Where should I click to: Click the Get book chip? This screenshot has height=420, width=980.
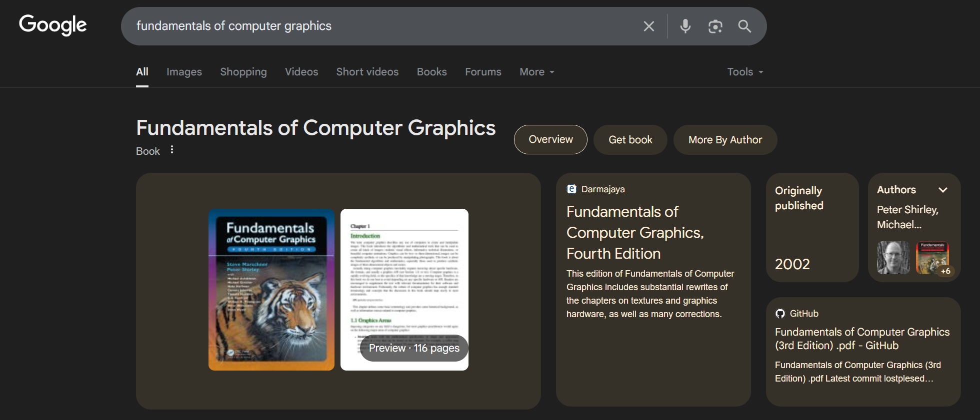[x=630, y=140]
